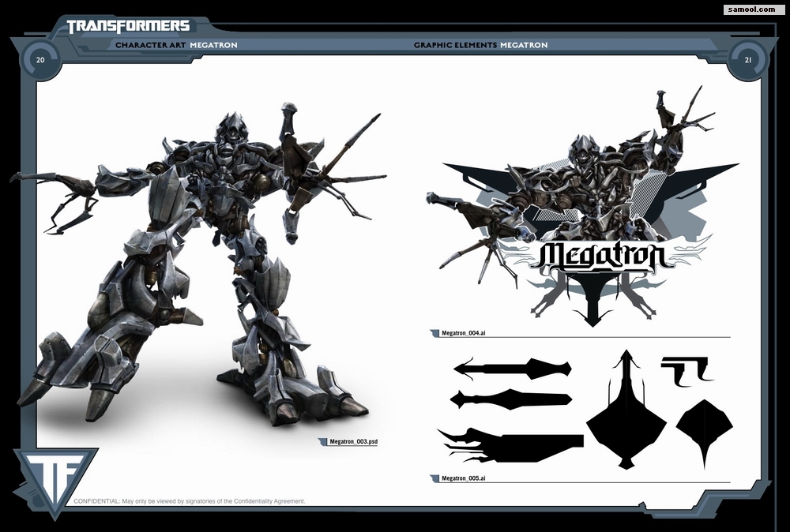Screen dimensions: 790x532
Task: Click the stylized 'Megatron' wordmark
Action: [602, 255]
